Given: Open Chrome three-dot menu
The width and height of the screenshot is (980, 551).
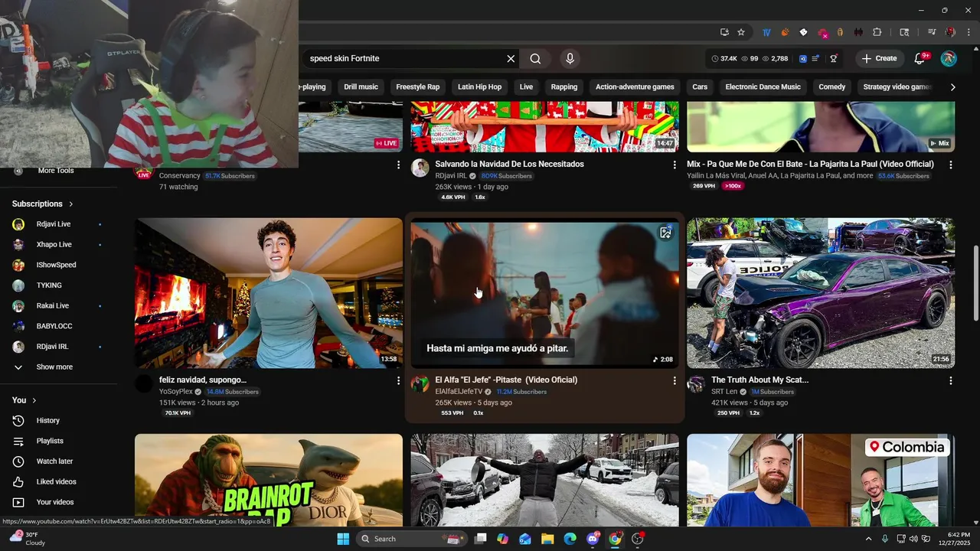Looking at the screenshot, I should [x=968, y=32].
